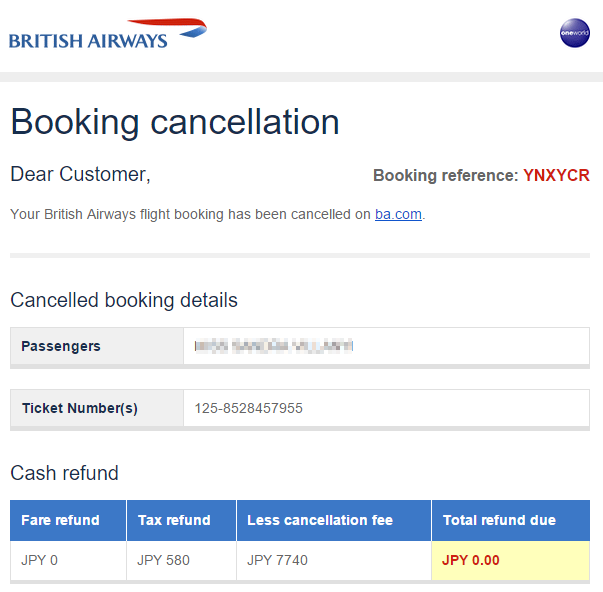
Task: Click the oneworld alliance emblem
Action: [x=575, y=33]
